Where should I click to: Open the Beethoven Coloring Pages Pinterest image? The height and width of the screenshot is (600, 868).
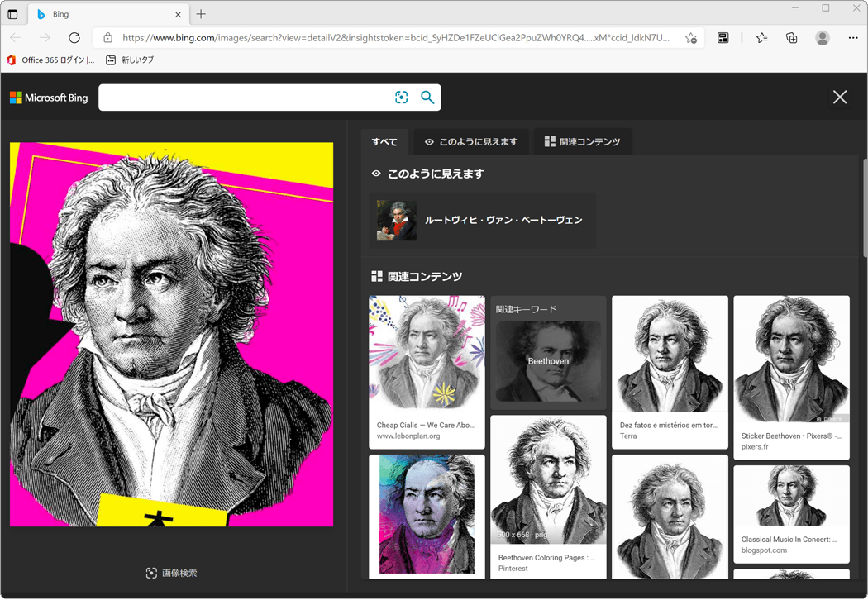(x=548, y=497)
